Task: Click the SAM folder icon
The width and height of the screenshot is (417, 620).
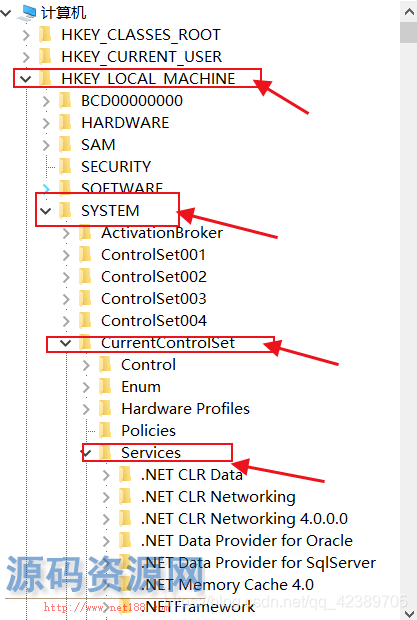Action: [65, 145]
